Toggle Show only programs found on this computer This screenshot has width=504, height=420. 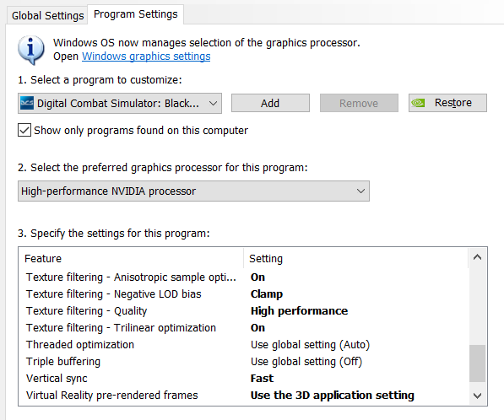tap(24, 131)
